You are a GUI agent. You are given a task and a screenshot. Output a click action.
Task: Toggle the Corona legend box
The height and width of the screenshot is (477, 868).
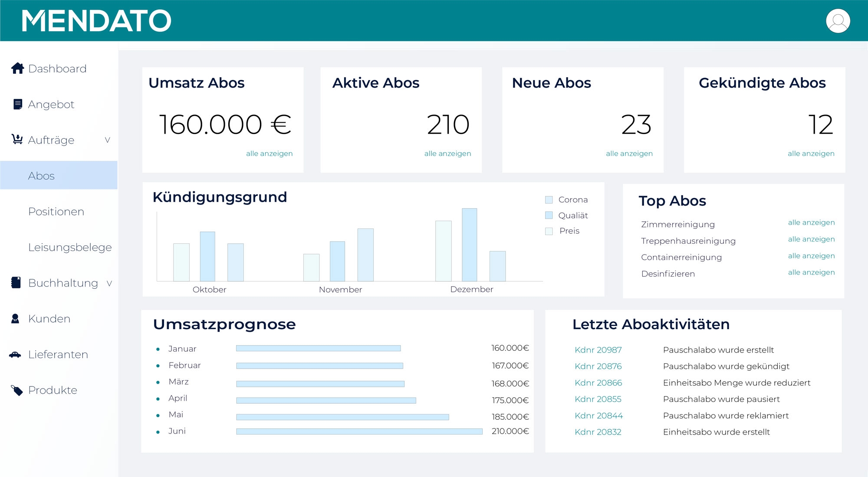coord(549,199)
